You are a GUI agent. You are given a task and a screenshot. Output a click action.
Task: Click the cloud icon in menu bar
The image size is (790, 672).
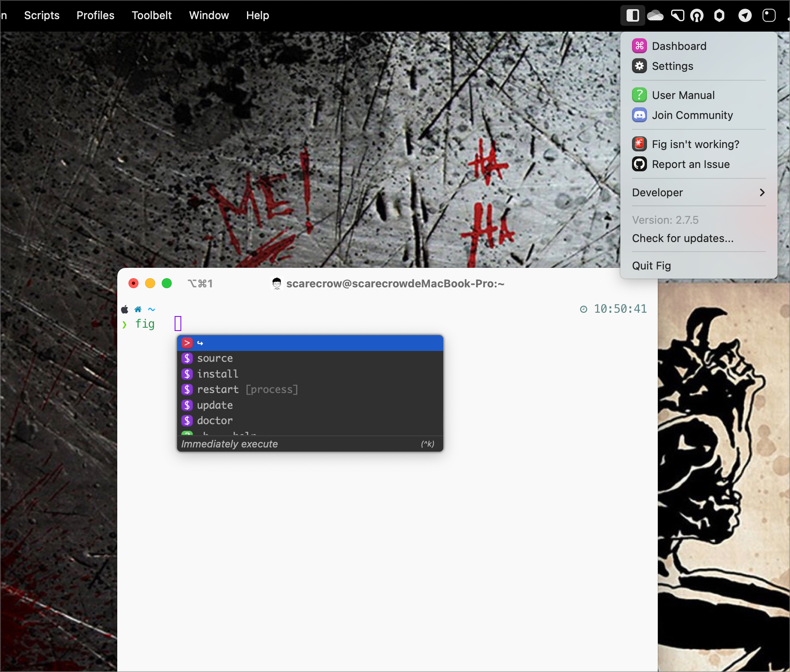coord(655,15)
